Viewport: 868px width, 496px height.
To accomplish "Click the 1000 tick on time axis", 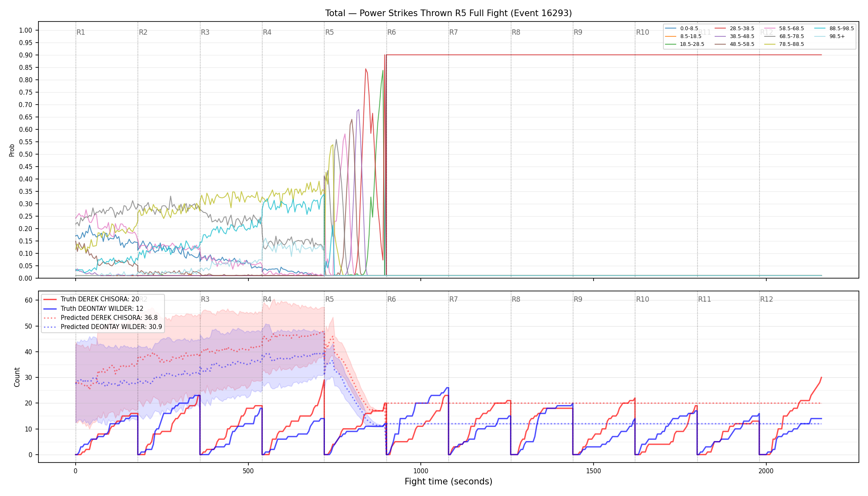I will tap(421, 471).
